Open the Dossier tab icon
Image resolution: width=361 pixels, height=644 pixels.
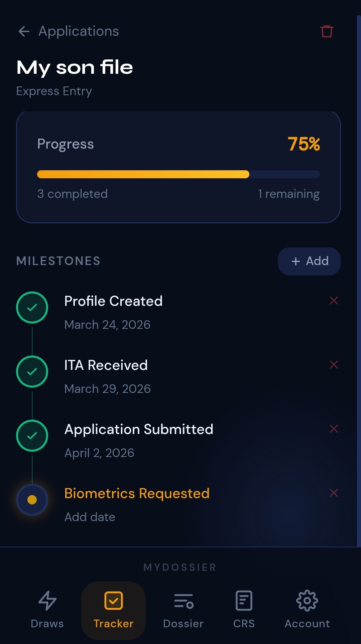183,610
